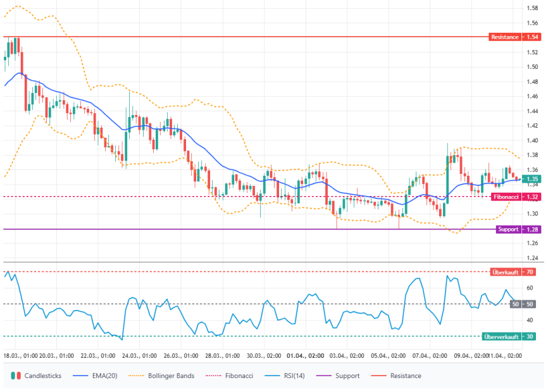Select the red Resistance 1.54 price tag
The width and height of the screenshot is (548, 392).
[514, 37]
